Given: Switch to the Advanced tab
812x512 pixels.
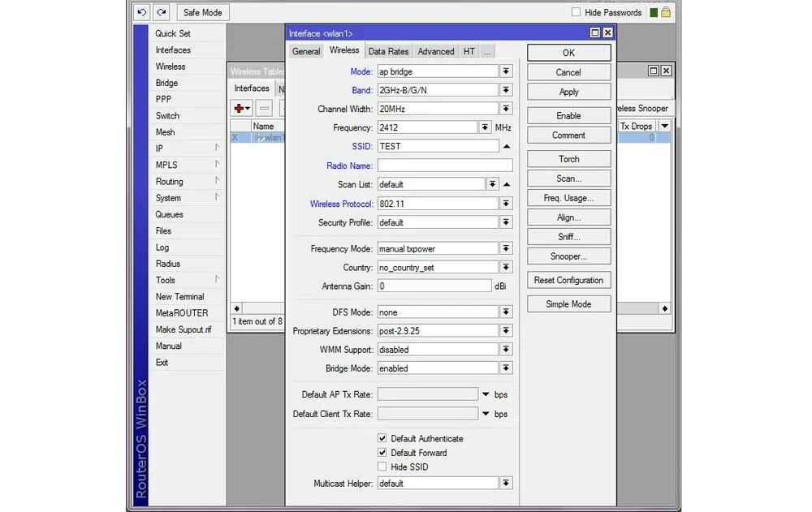Looking at the screenshot, I should pyautogui.click(x=436, y=51).
